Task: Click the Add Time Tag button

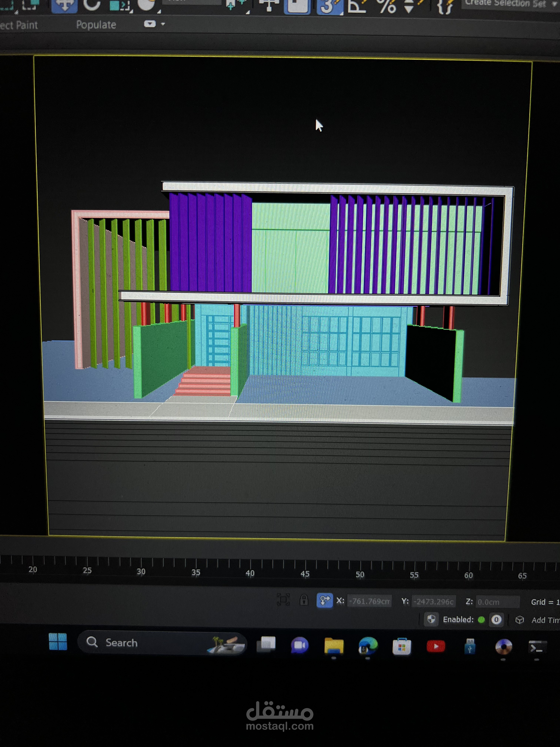Action: pos(545,620)
